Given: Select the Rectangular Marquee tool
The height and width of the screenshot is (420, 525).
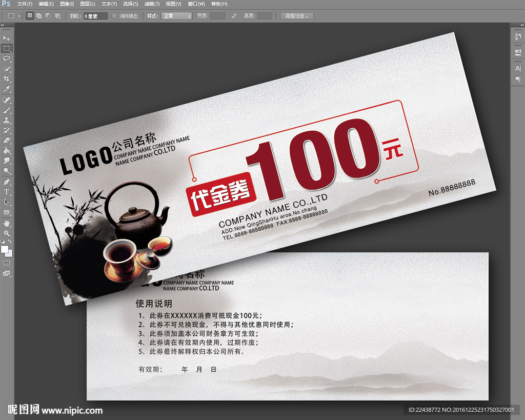Looking at the screenshot, I should coord(6,49).
